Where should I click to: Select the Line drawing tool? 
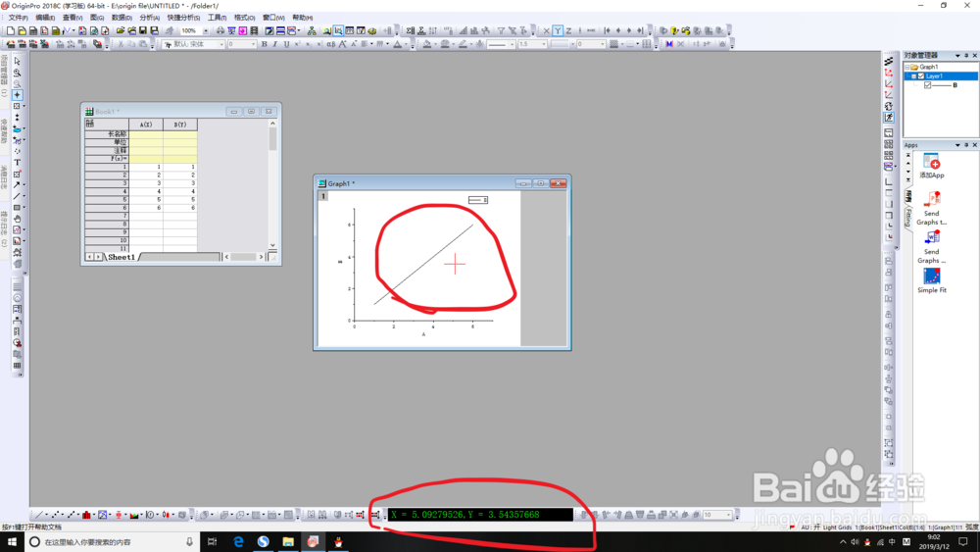tap(17, 196)
